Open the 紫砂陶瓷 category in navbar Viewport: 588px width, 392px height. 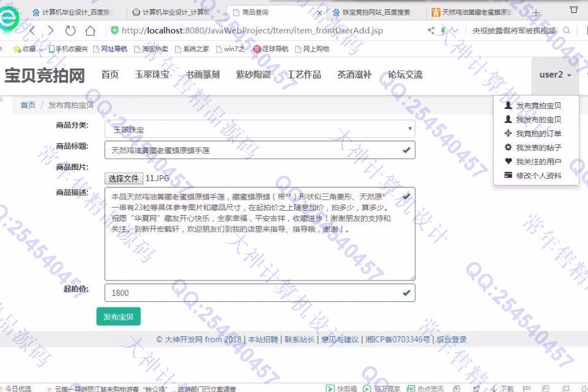pos(253,74)
